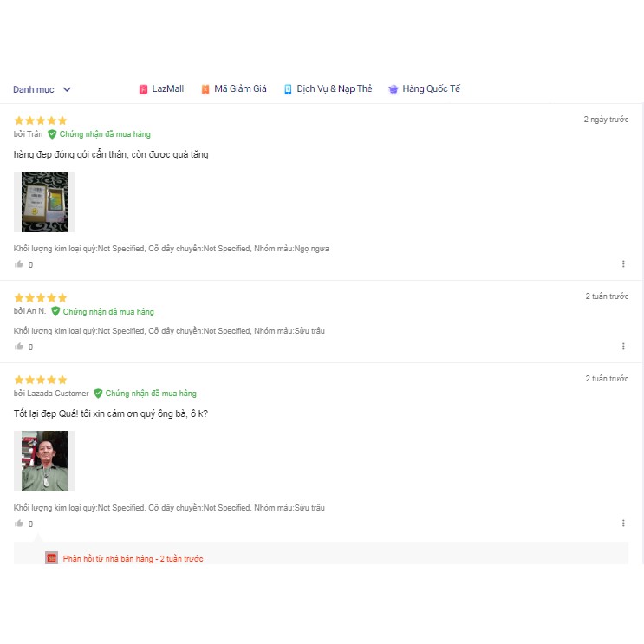Like the Lazada Customer review
Screen dimensions: 644x644
tap(19, 524)
